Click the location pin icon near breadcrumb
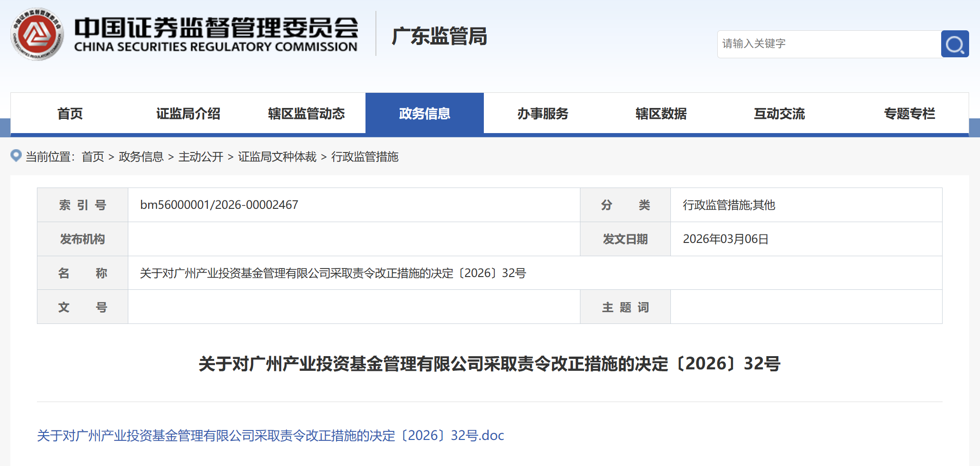Screen dimensions: 980x466 (16, 156)
